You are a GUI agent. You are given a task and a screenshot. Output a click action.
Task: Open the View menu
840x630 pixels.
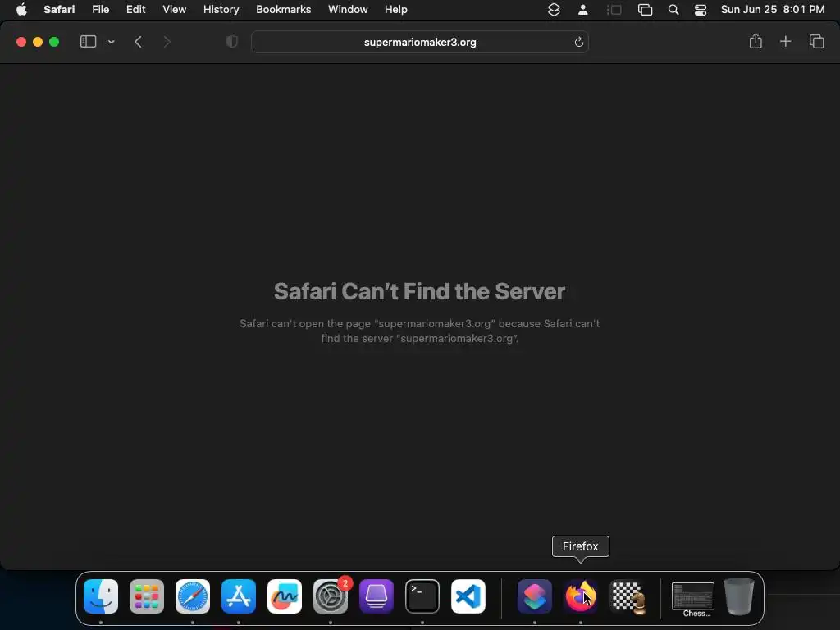174,10
